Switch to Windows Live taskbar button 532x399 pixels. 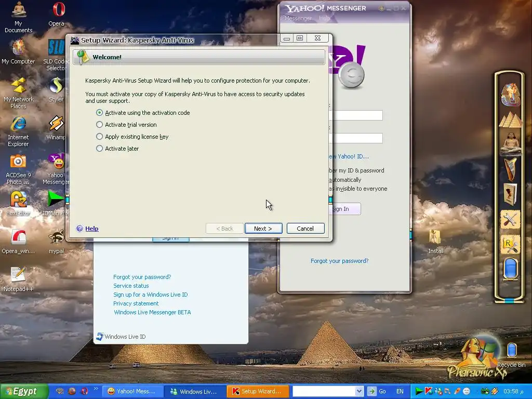(x=195, y=391)
